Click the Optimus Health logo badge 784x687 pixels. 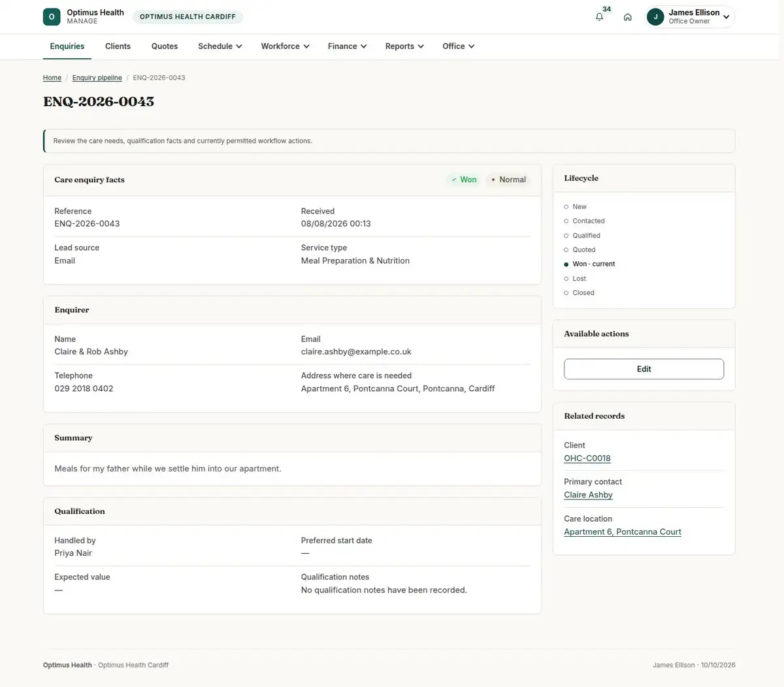pyautogui.click(x=52, y=17)
